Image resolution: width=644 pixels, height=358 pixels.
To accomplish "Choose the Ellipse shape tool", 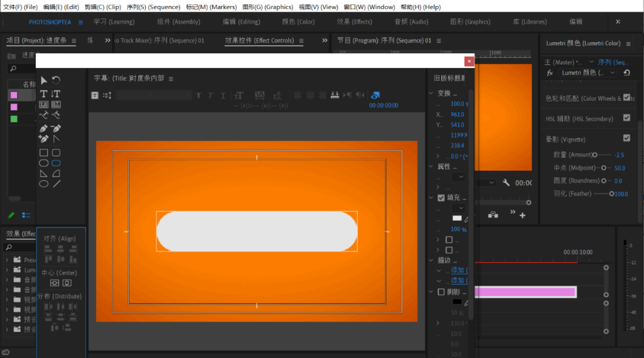I will coord(44,184).
